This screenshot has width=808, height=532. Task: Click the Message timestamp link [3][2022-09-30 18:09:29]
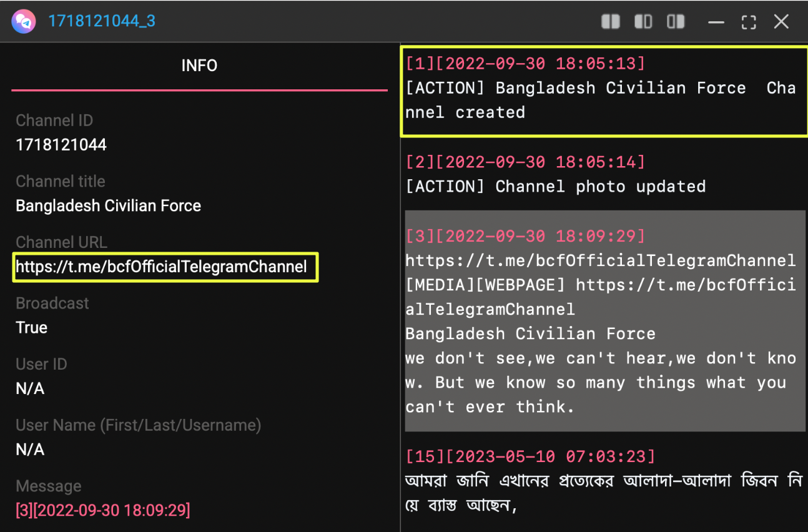point(103,510)
